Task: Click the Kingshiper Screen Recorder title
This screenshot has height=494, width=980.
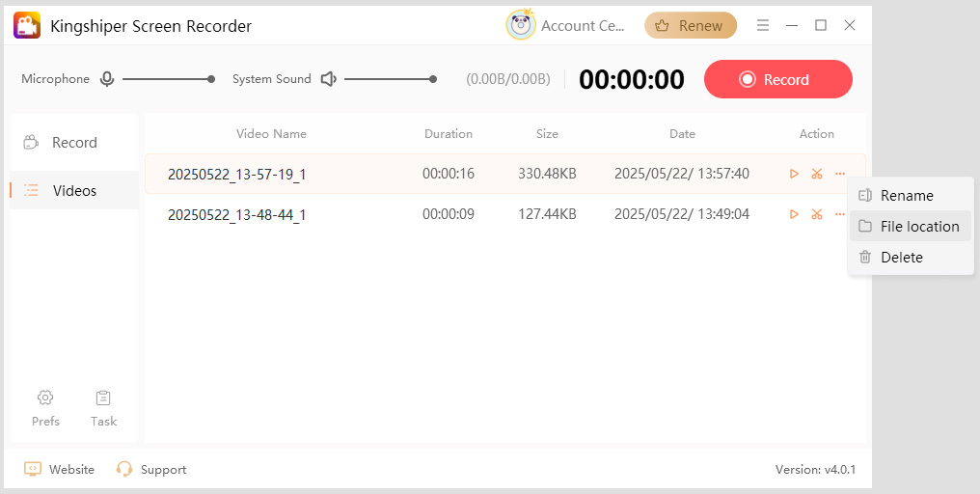Action: point(150,26)
